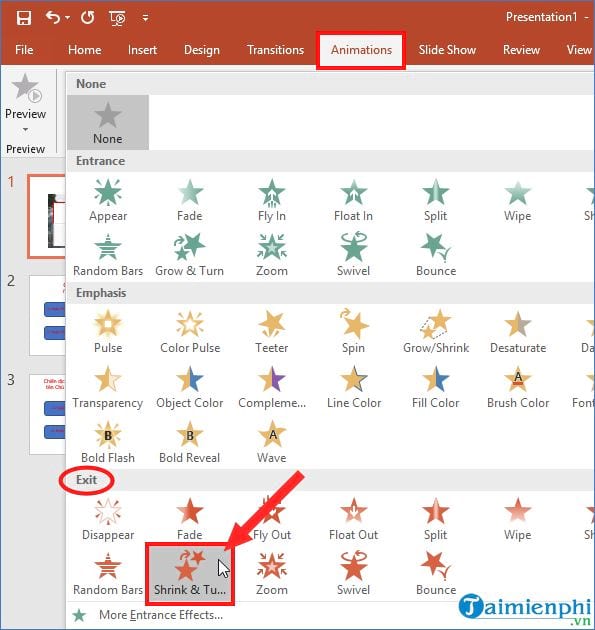
Task: Switch to the Transitions tab
Action: coord(276,50)
